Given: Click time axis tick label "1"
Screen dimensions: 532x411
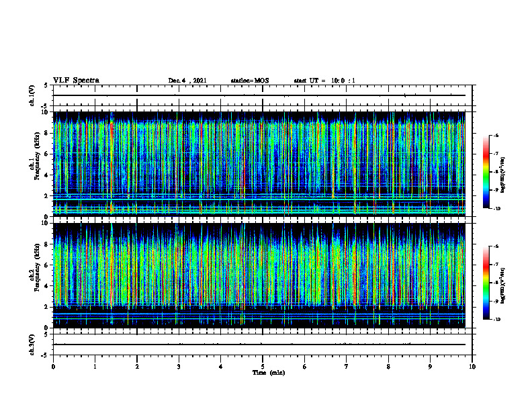Looking at the screenshot, I should (95, 367).
